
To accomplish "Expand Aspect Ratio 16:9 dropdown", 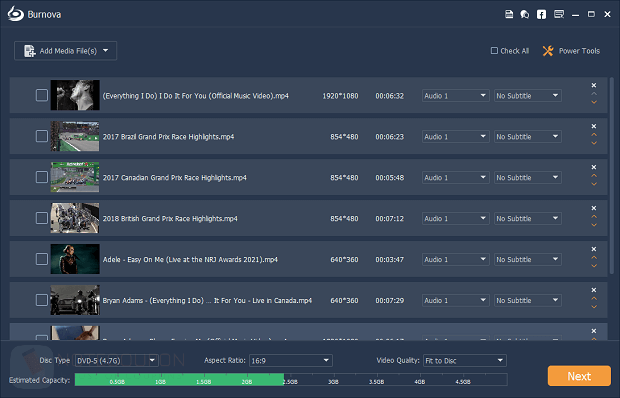I will point(291,360).
